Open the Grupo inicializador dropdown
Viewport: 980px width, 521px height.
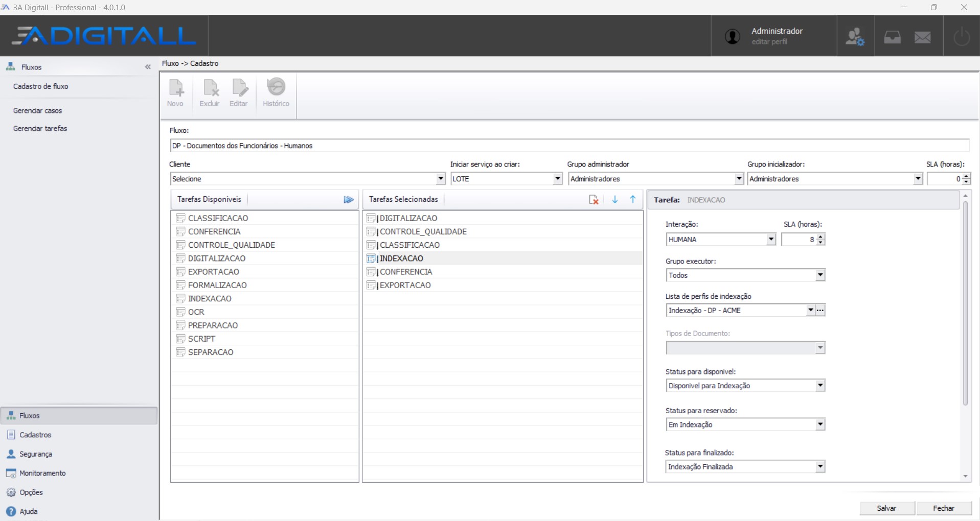click(x=918, y=179)
